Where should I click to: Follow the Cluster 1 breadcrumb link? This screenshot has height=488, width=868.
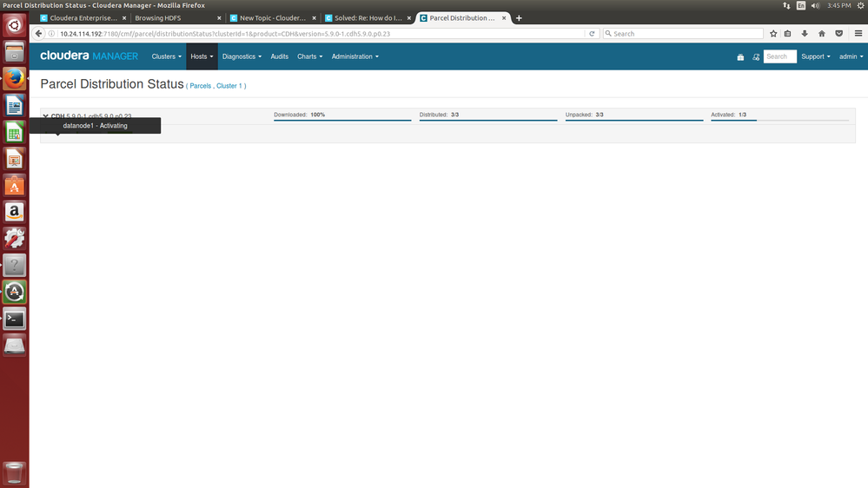pos(229,86)
